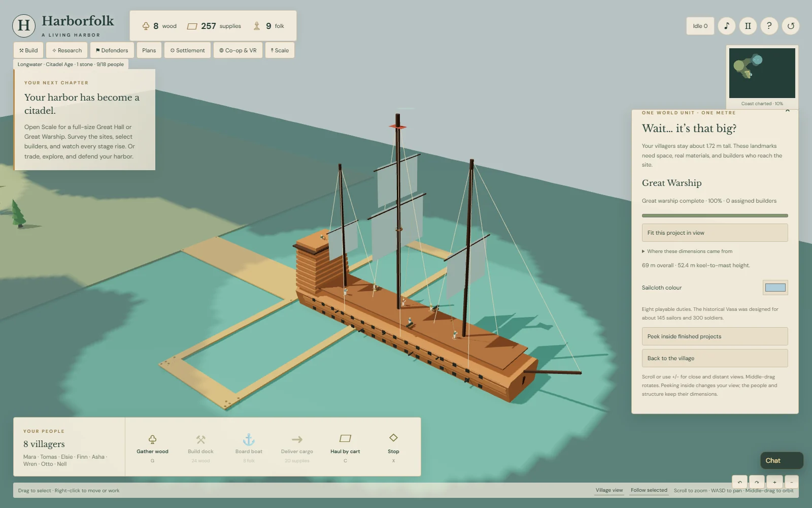Click Peek inside finished projects
Image resolution: width=812 pixels, height=508 pixels.
715,336
